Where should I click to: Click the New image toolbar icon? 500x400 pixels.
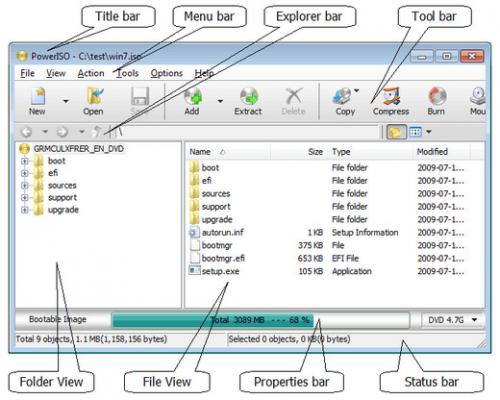pyautogui.click(x=38, y=101)
